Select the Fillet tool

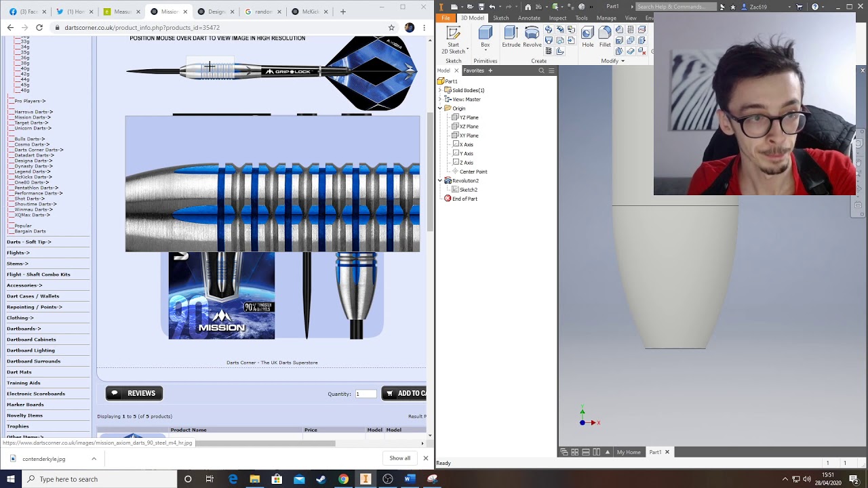(605, 37)
